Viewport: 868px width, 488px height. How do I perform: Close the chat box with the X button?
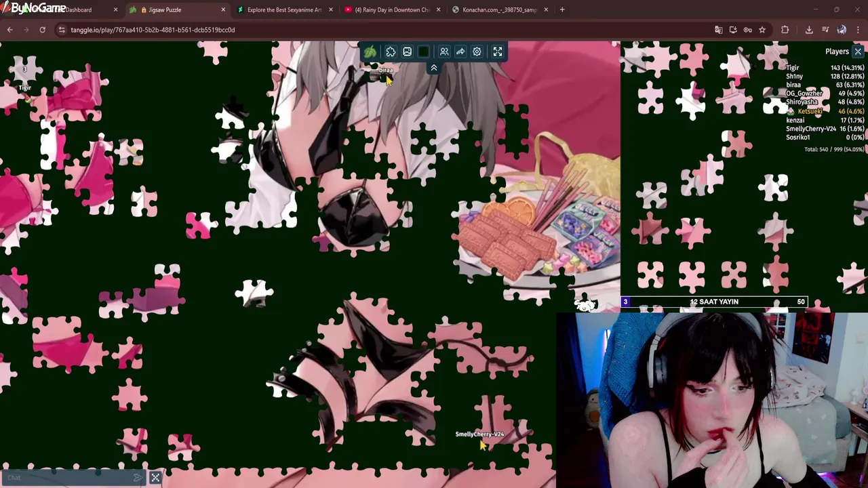tap(155, 478)
